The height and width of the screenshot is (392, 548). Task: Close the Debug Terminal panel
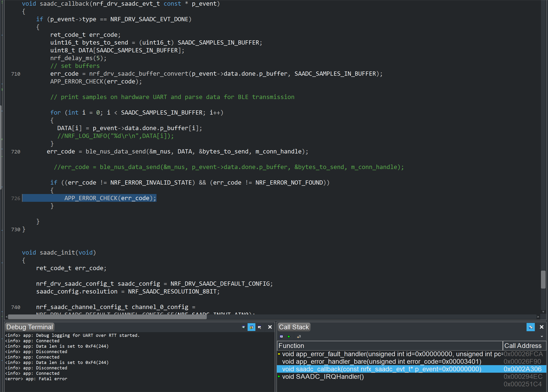pos(270,327)
